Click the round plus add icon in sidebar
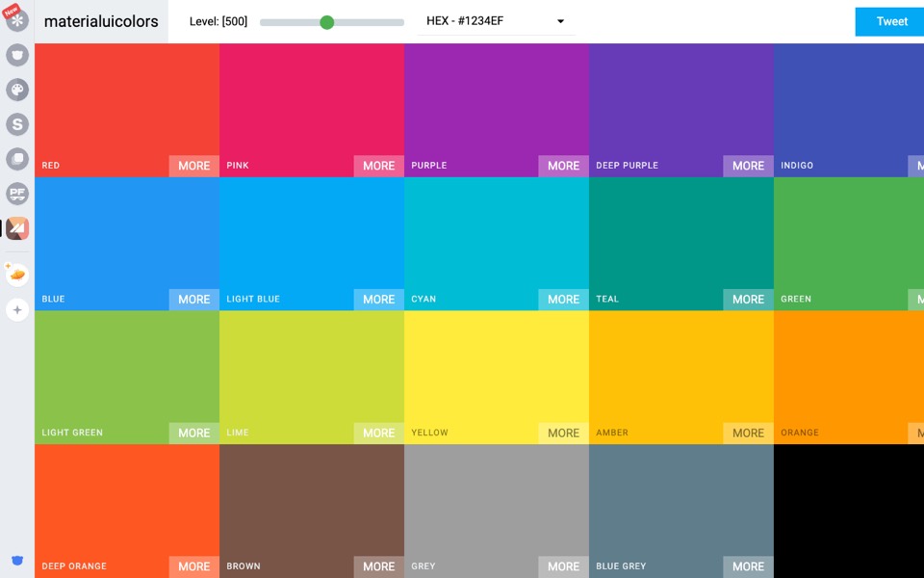The height and width of the screenshot is (578, 924). coord(17,309)
